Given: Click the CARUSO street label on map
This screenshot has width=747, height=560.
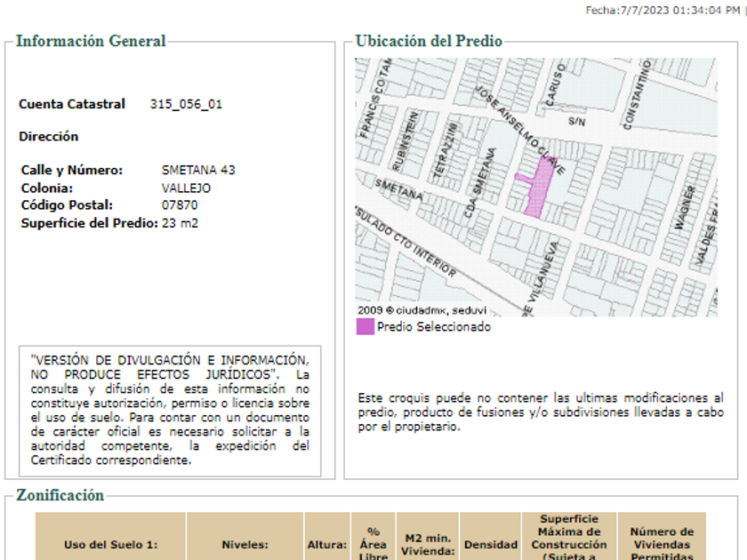Looking at the screenshot, I should [x=555, y=84].
